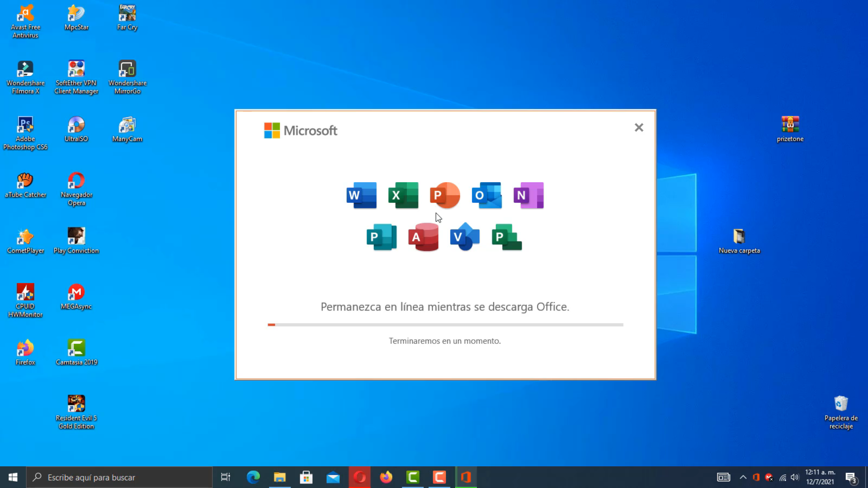Screen dimensions: 868x488
Task: Select SoftEther VPN Client Manager icon
Action: coord(76,77)
